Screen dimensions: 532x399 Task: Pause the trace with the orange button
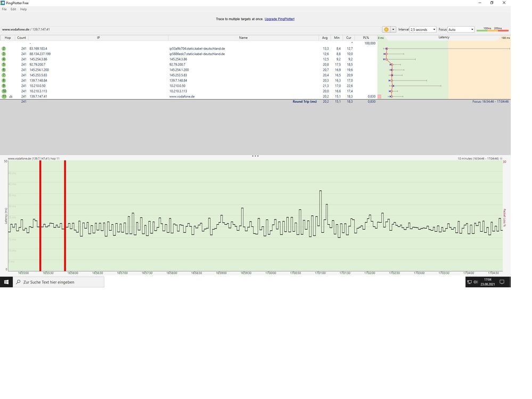386,29
